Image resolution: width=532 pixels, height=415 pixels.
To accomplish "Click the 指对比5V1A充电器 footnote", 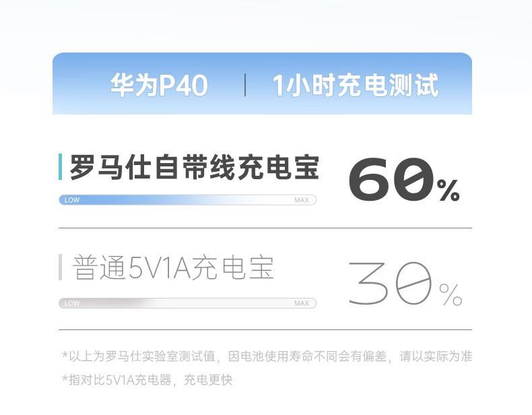I will [147, 380].
